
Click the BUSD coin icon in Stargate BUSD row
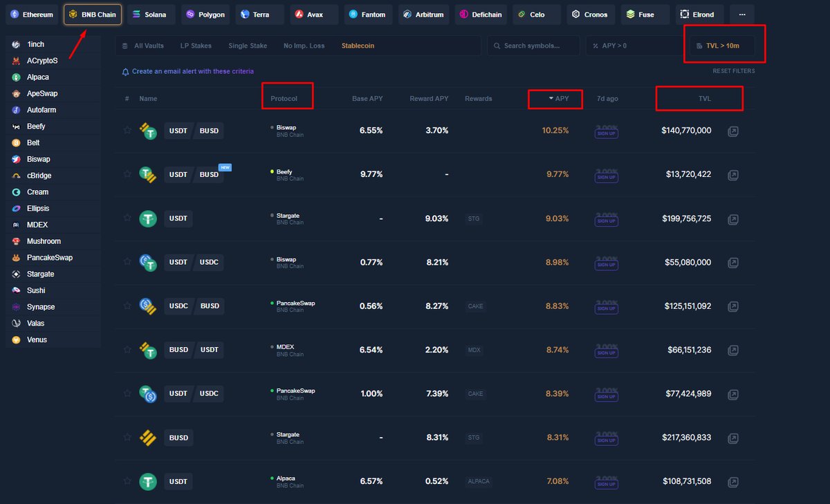[148, 438]
